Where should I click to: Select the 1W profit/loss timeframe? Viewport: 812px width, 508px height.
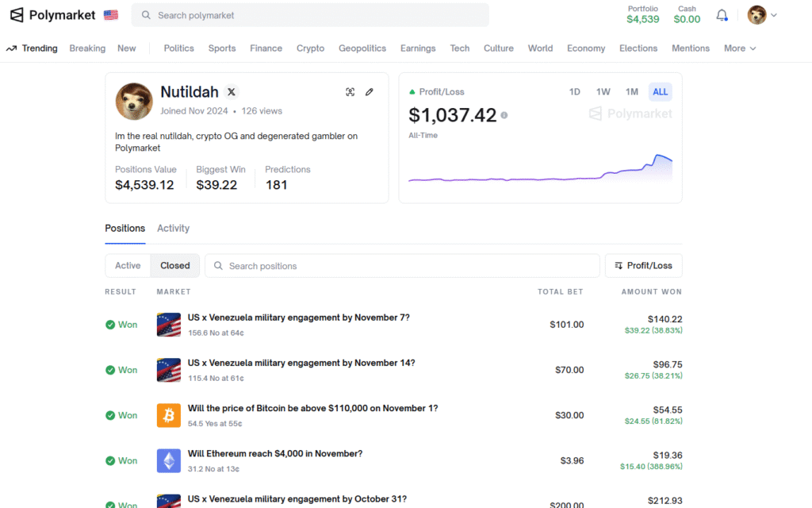(603, 92)
